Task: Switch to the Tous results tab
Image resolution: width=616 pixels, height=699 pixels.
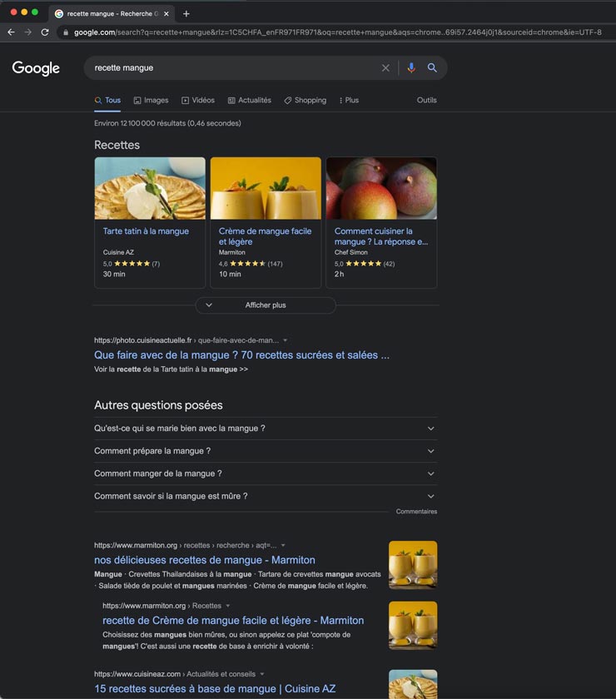Action: [107, 101]
